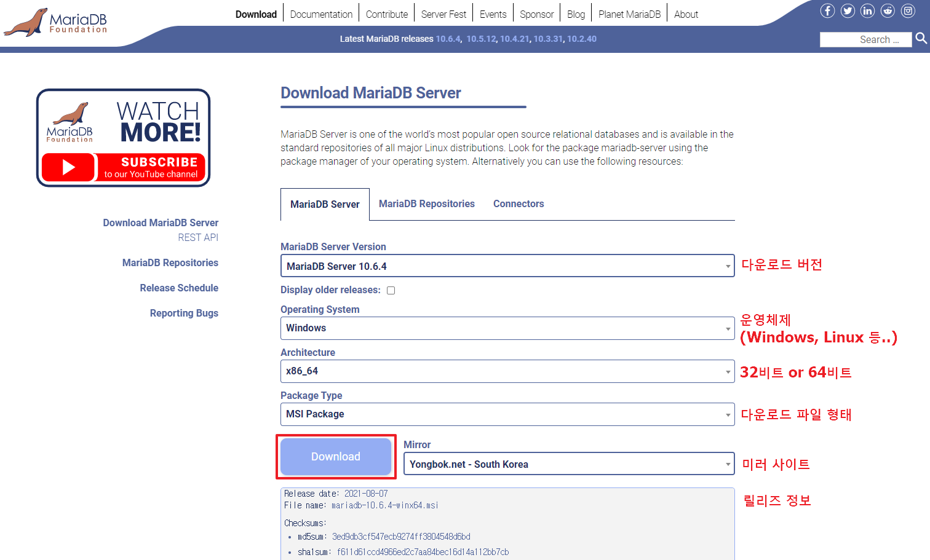Expand the MariaDB Server Version dropdown
The image size is (930, 560).
(507, 266)
